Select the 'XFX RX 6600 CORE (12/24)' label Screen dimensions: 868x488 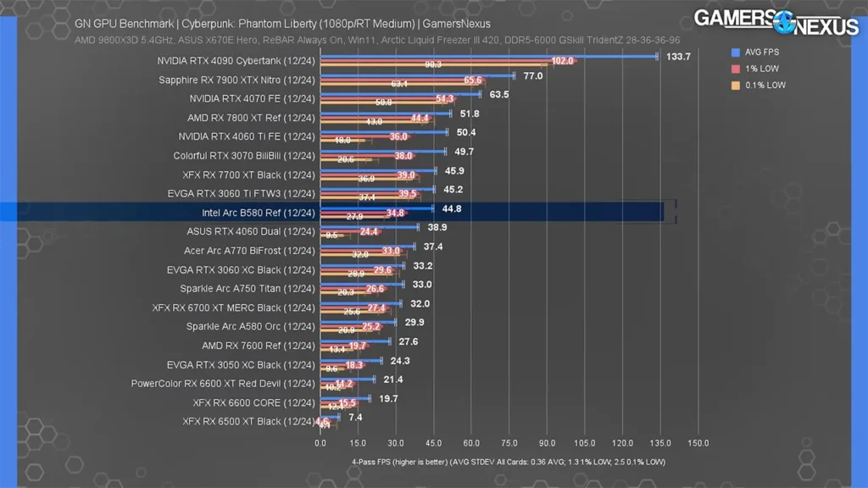254,402
